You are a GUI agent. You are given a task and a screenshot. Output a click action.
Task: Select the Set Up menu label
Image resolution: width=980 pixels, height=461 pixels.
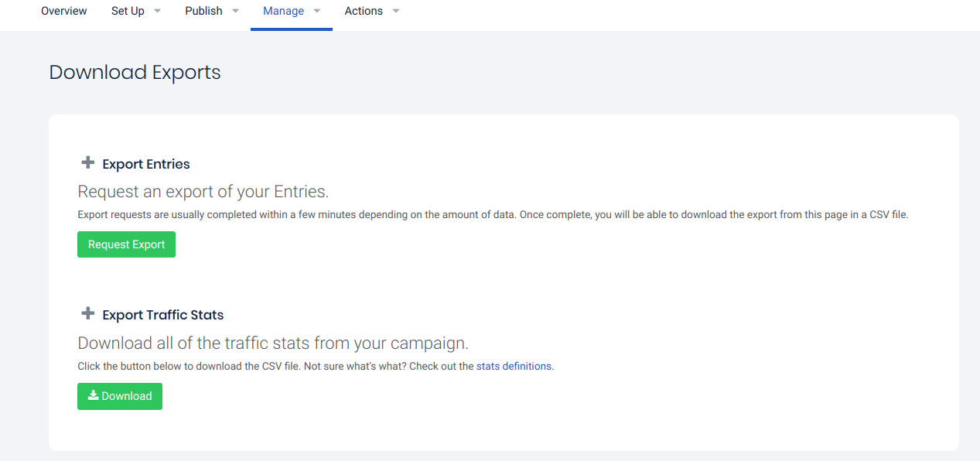tap(128, 11)
